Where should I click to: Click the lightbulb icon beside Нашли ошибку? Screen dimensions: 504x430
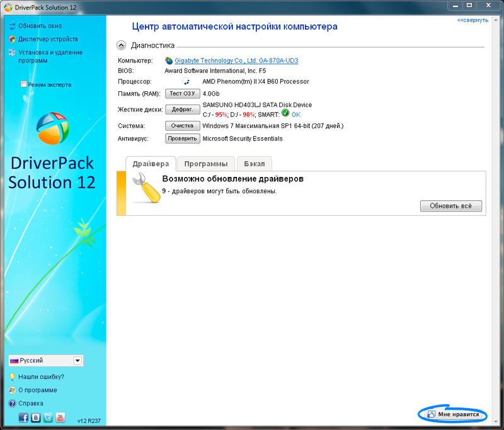[x=12, y=376]
